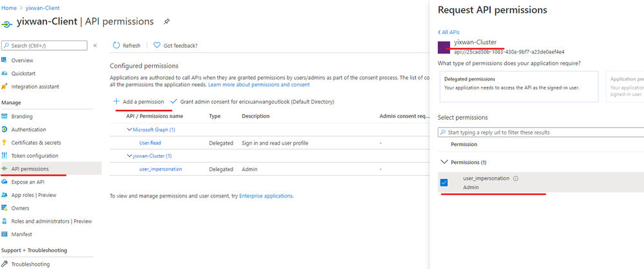Screen dimensions: 644x269
Task: Click the yixwan-Client breadcrumb link
Action: pyautogui.click(x=43, y=8)
